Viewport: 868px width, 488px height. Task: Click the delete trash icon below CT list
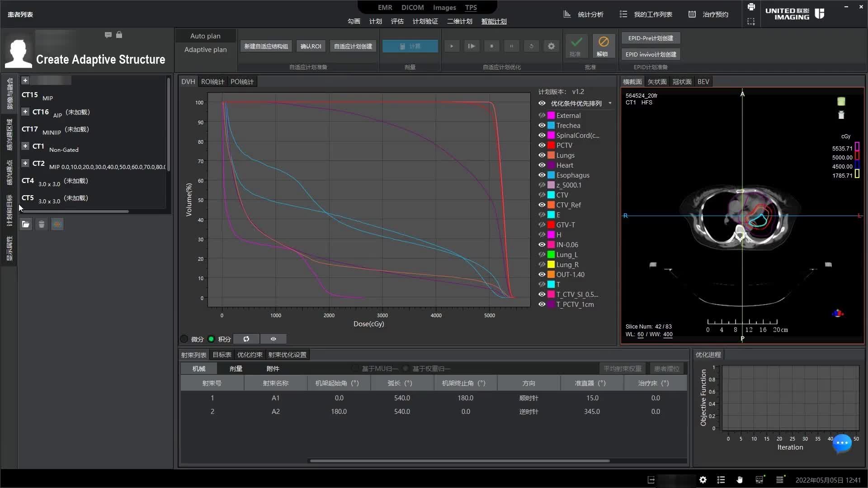42,224
